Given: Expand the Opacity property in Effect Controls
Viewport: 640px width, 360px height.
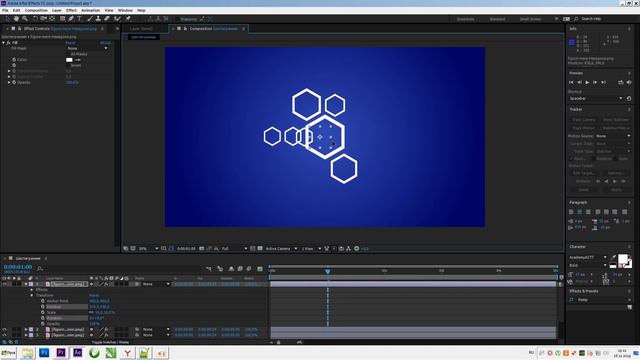Looking at the screenshot, I should pos(9,82).
